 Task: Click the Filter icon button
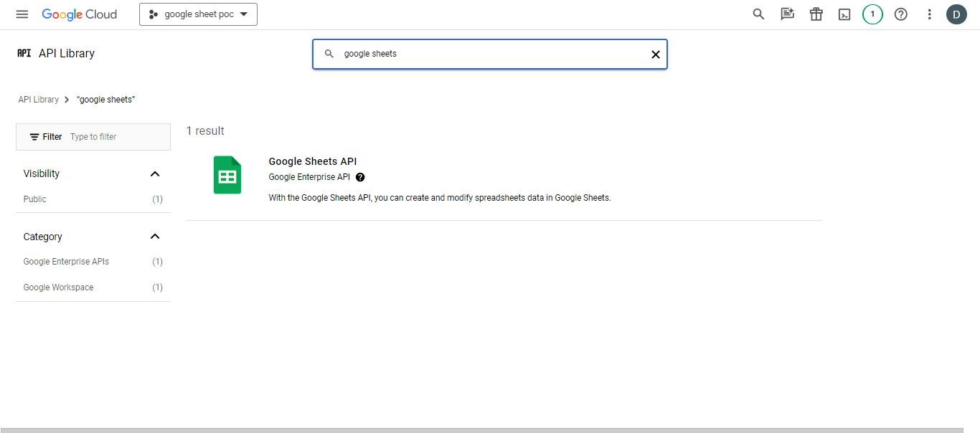(46, 137)
